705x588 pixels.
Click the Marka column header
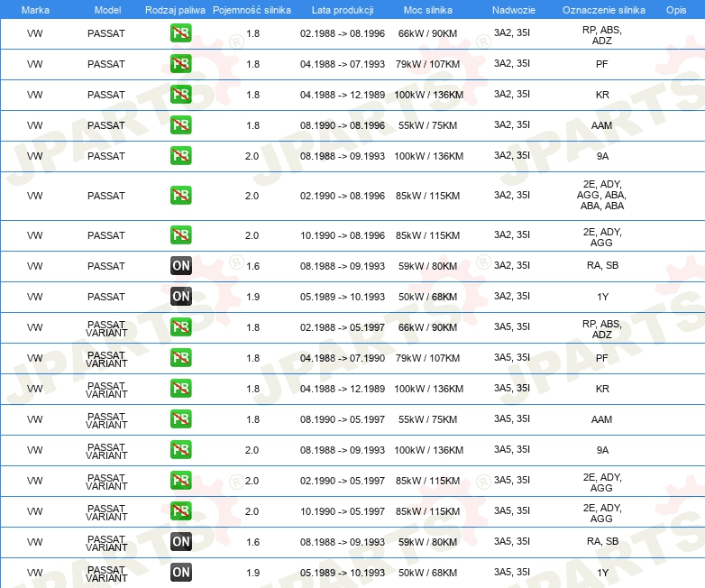pos(35,10)
